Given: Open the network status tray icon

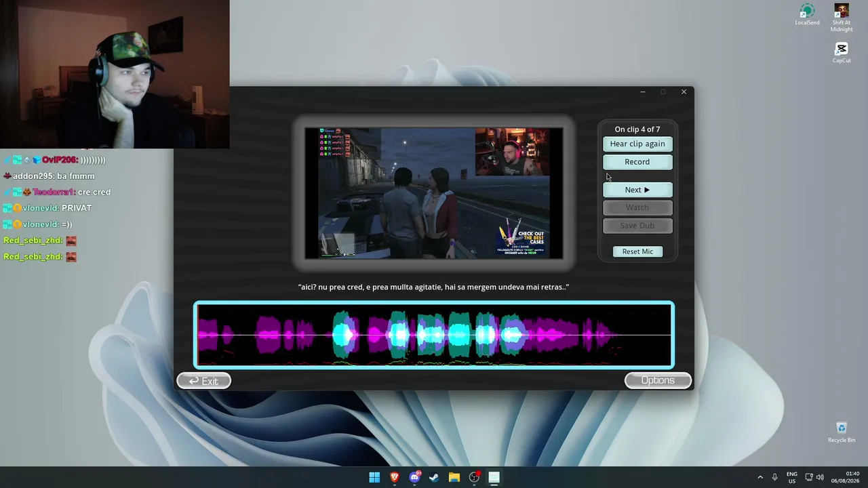Looking at the screenshot, I should [x=809, y=477].
